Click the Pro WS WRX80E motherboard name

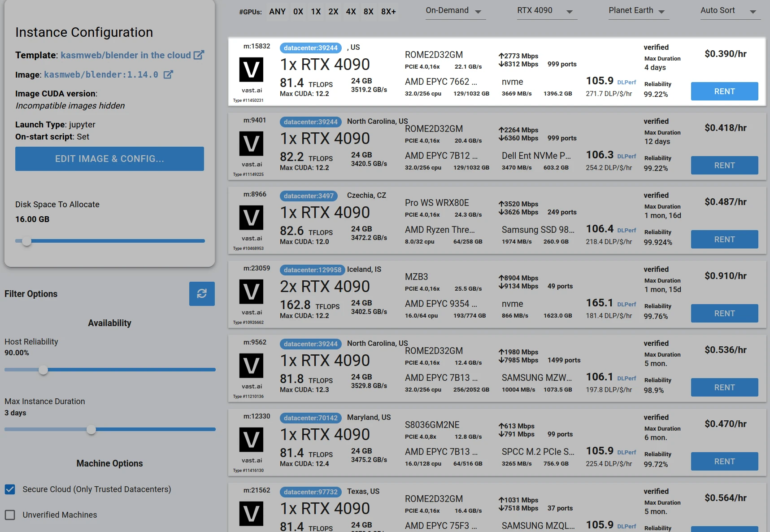(x=437, y=203)
